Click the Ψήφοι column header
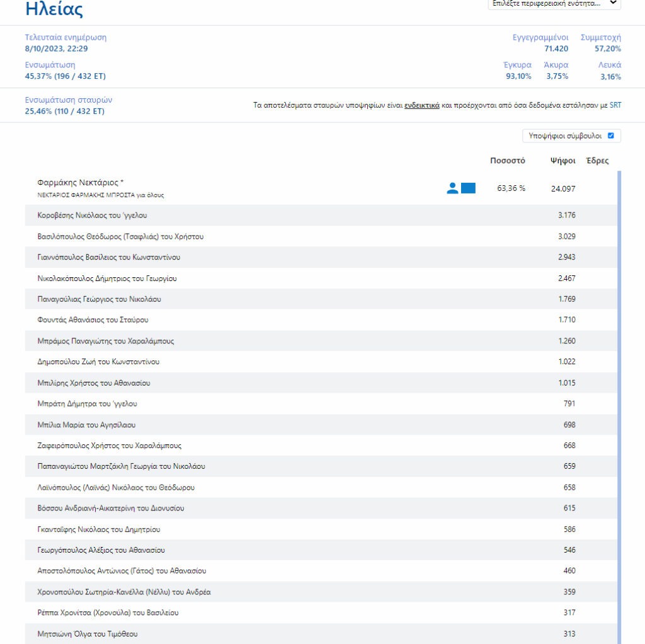 click(562, 161)
